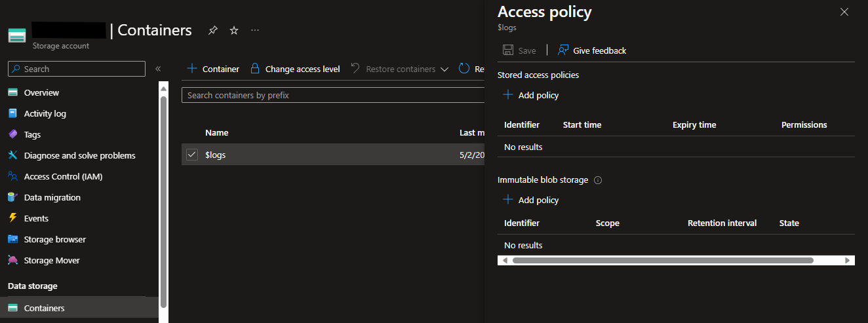
Task: Click the State column header
Action: [789, 223]
